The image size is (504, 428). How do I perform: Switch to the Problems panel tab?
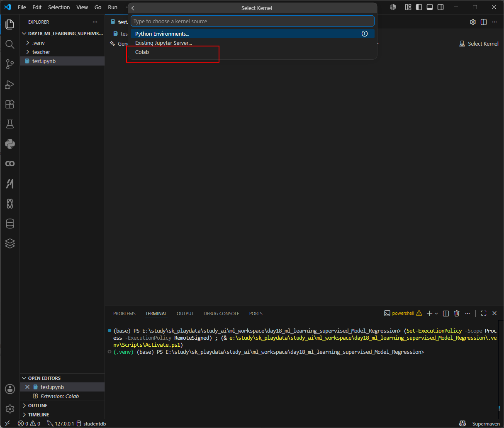coord(124,314)
